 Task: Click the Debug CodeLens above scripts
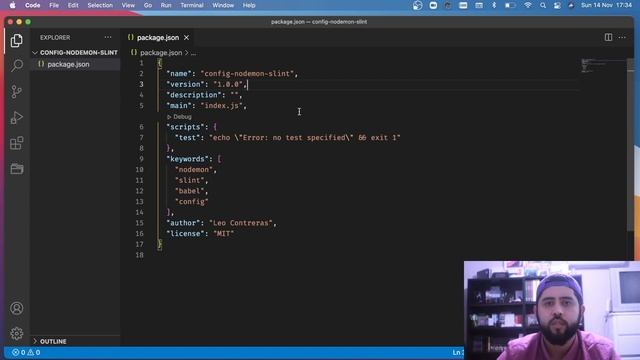(179, 117)
